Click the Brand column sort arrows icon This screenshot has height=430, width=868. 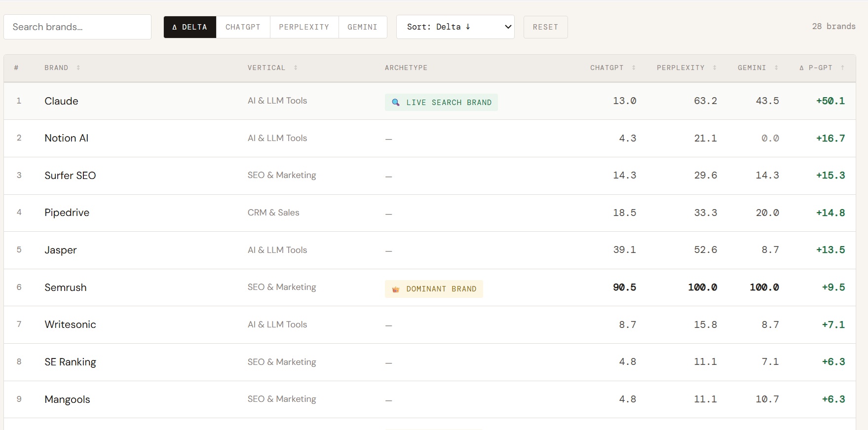tap(78, 68)
